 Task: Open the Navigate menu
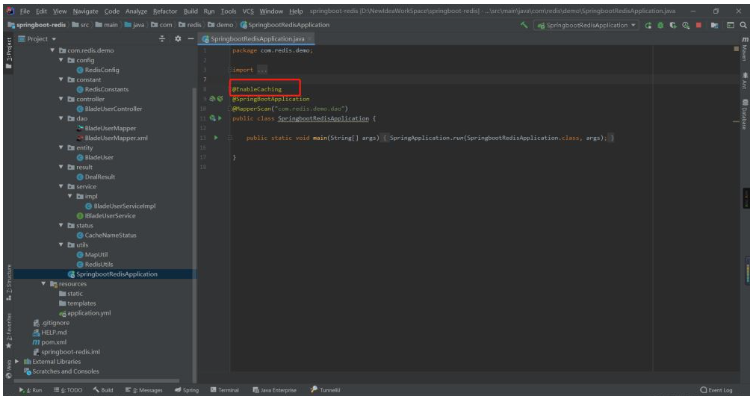point(85,11)
